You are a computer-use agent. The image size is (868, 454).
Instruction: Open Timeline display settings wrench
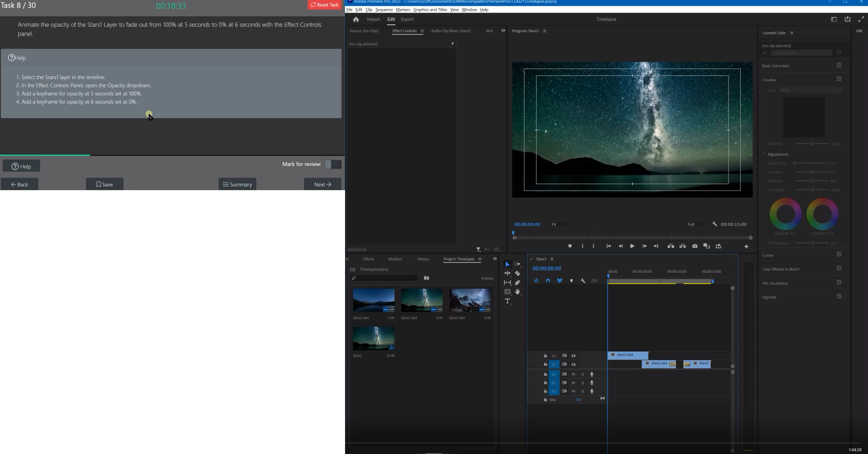click(x=583, y=281)
